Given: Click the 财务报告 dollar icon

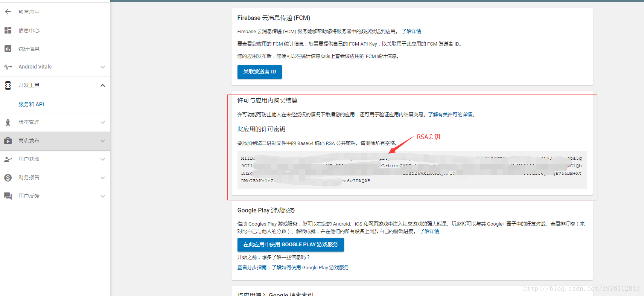Looking at the screenshot, I should (8, 178).
